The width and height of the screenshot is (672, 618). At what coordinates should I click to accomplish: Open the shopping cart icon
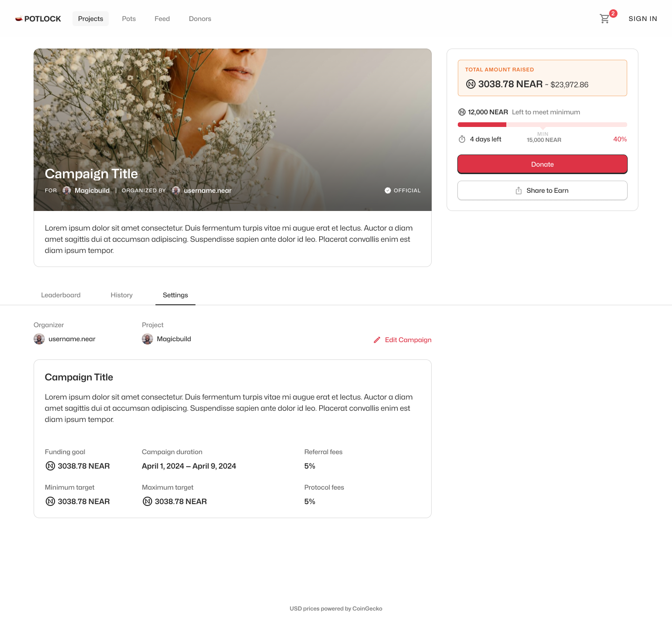[605, 19]
